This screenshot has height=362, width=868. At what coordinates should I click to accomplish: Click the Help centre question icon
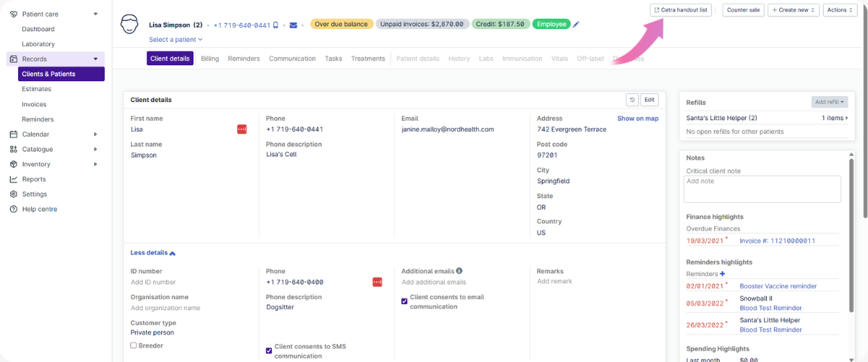tap(14, 209)
